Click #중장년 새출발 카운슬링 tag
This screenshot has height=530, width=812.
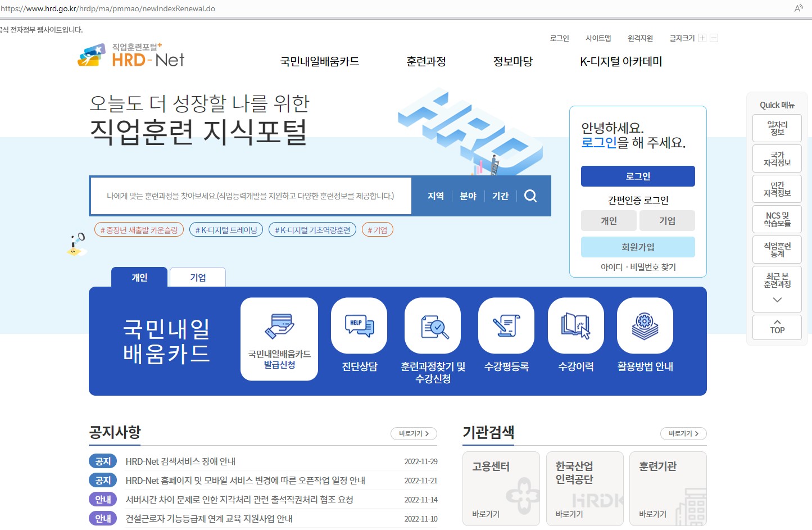(x=139, y=230)
